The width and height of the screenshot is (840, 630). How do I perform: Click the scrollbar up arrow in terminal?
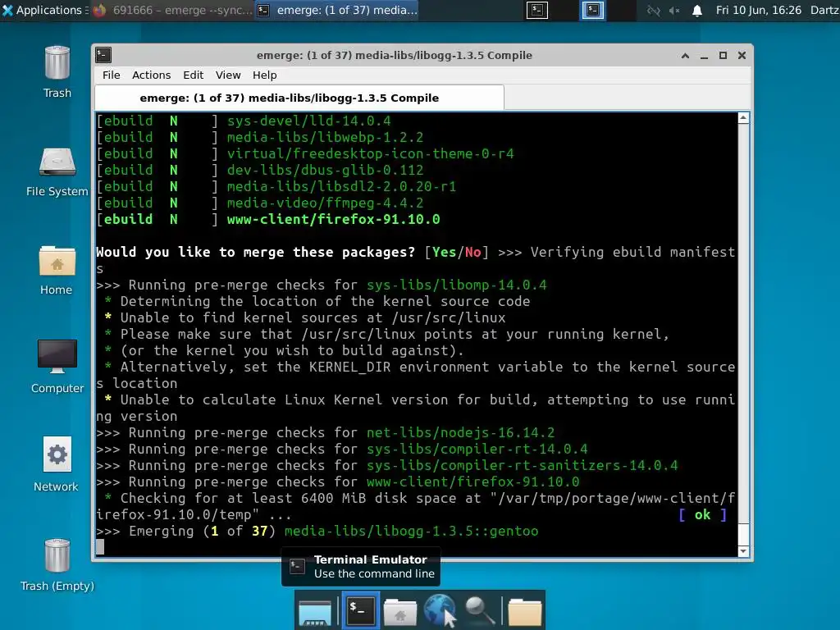(x=743, y=118)
